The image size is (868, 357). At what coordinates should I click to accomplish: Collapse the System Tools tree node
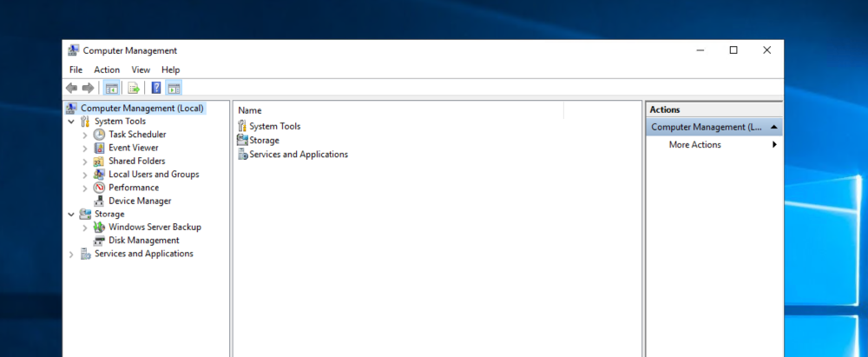coord(71,121)
